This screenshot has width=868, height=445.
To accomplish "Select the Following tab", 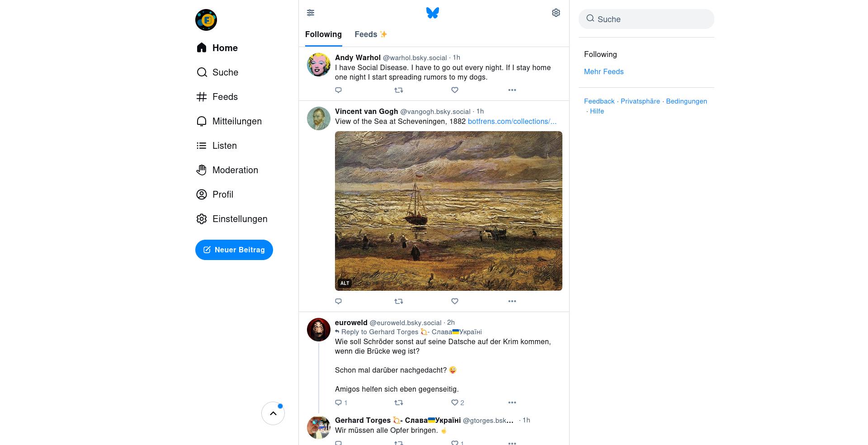I will pos(323,34).
